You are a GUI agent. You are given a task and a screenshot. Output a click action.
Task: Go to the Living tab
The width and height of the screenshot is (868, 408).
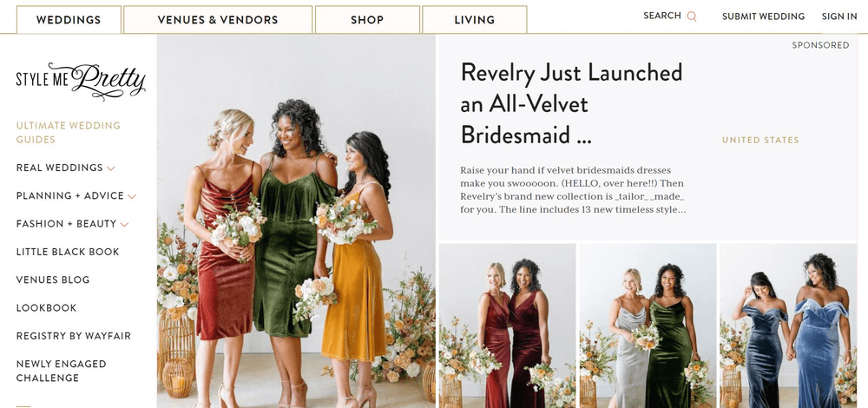click(475, 20)
